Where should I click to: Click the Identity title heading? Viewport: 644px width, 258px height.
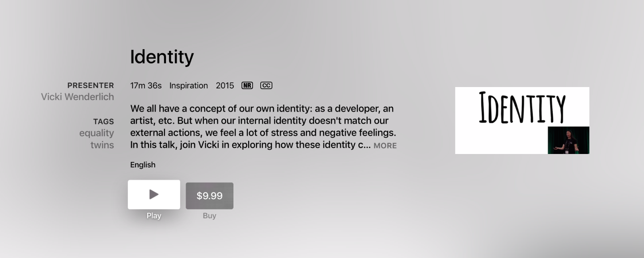pos(162,57)
